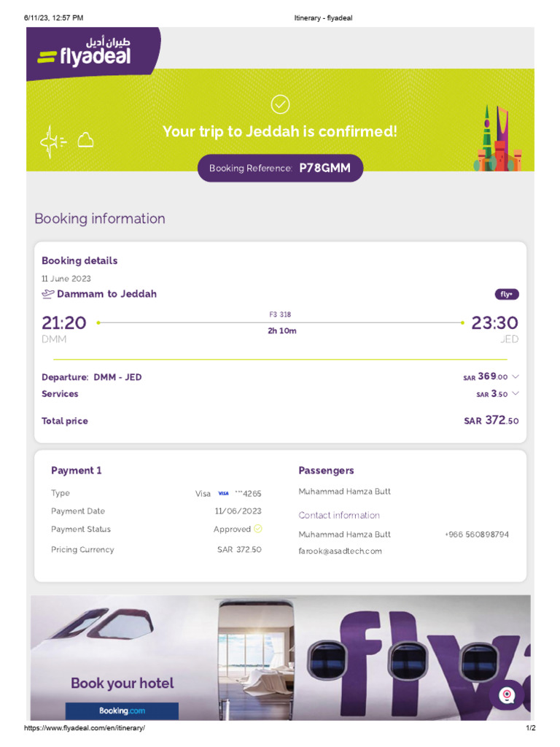Click the Visa card logo

(223, 493)
